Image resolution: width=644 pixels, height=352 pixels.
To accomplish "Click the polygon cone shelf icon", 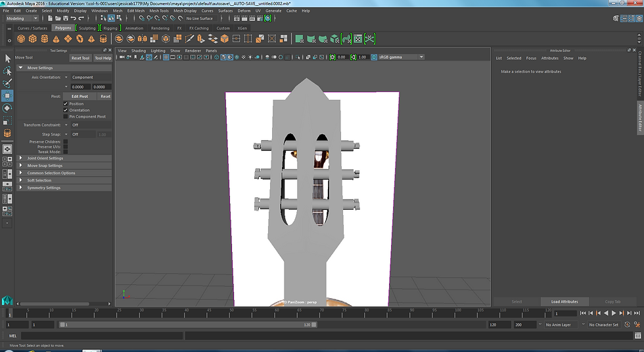I will [x=57, y=39].
